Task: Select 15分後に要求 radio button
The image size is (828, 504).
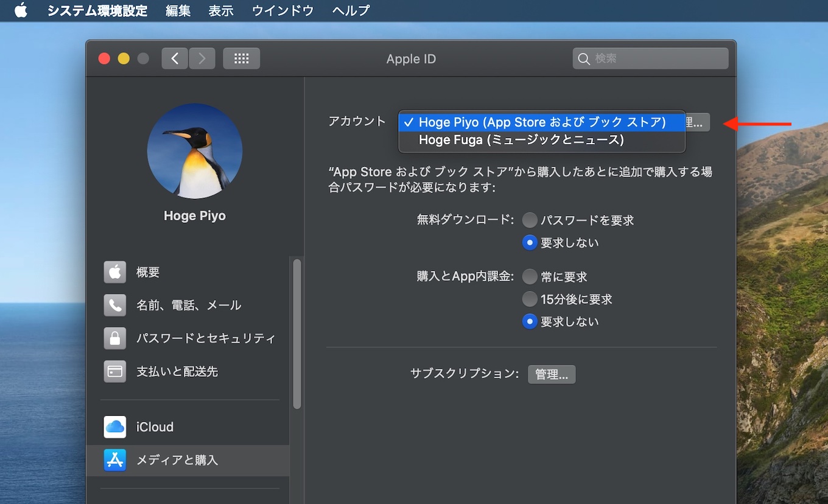Action: (x=530, y=299)
